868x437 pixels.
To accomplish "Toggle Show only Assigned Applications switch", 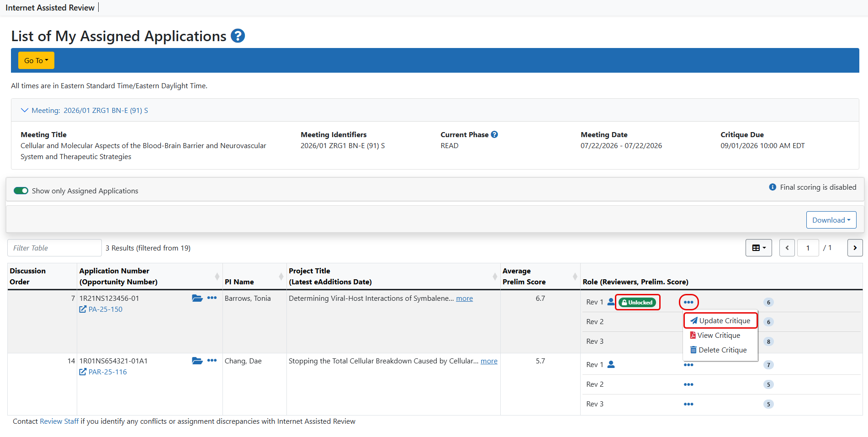I will click(x=21, y=191).
